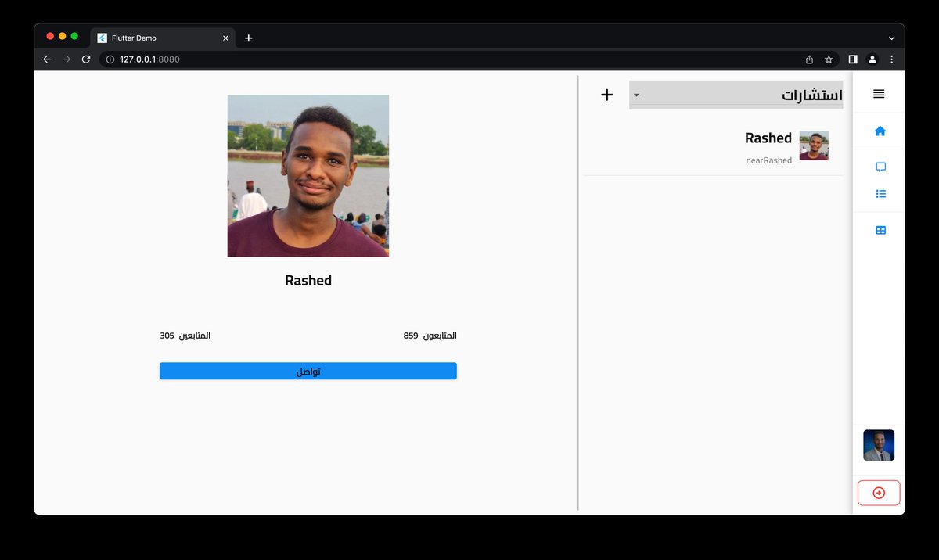
Task: Click the المتابعون 859 followers label
Action: 430,336
